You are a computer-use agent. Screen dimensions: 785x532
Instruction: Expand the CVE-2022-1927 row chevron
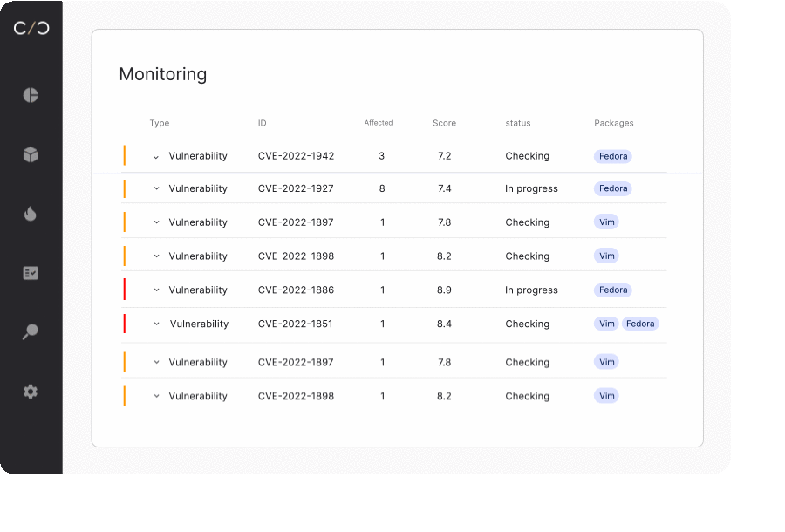click(156, 188)
